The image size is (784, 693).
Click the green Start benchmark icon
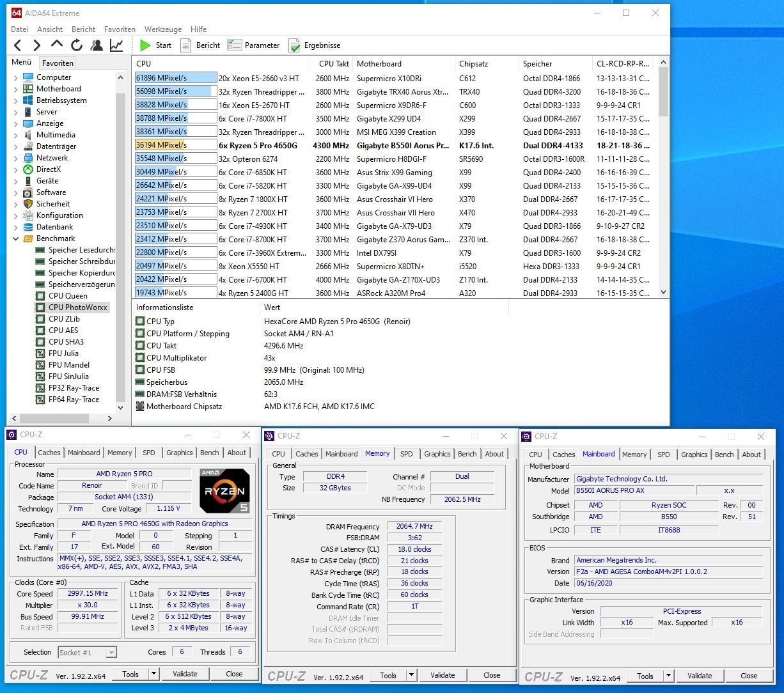(x=146, y=45)
